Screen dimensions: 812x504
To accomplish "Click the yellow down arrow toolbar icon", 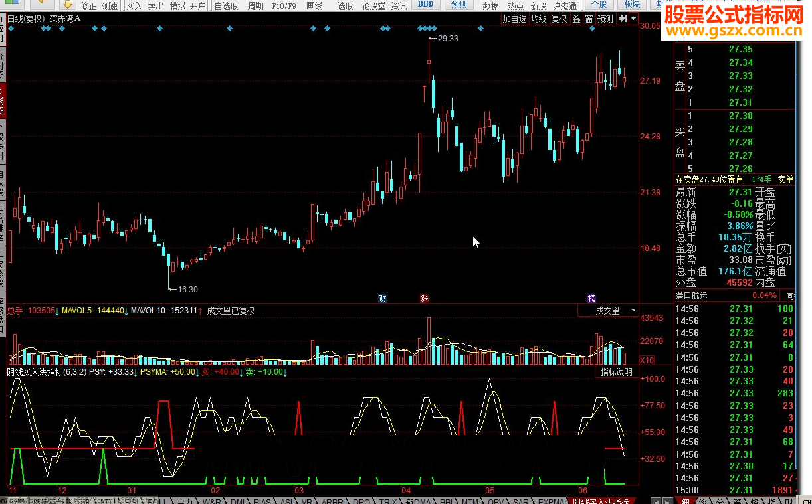I will tap(67, 5).
